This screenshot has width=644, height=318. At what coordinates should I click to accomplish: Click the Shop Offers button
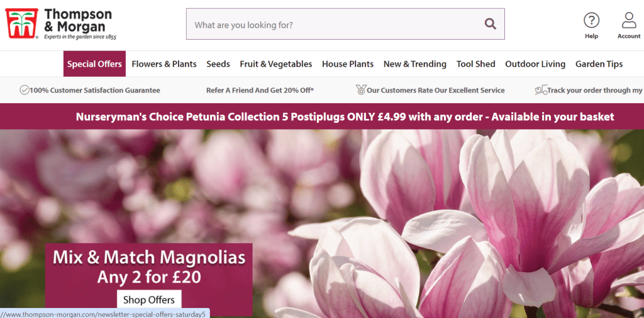[x=149, y=300]
